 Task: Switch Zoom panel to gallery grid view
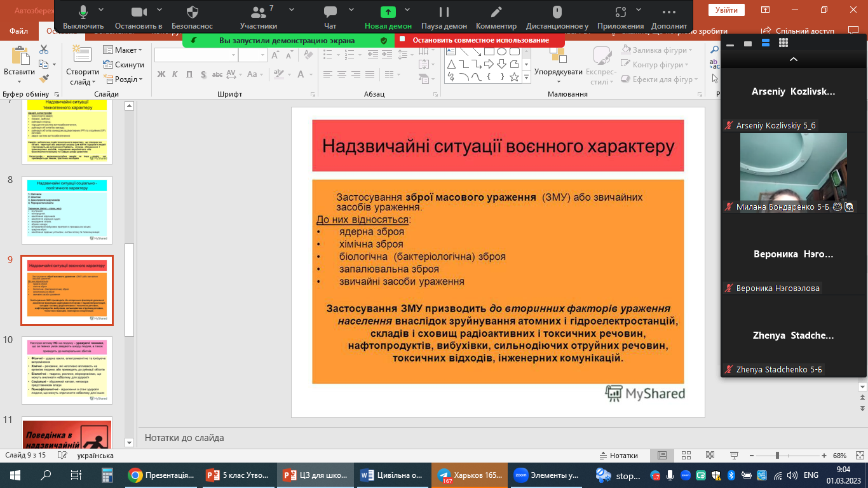[783, 43]
